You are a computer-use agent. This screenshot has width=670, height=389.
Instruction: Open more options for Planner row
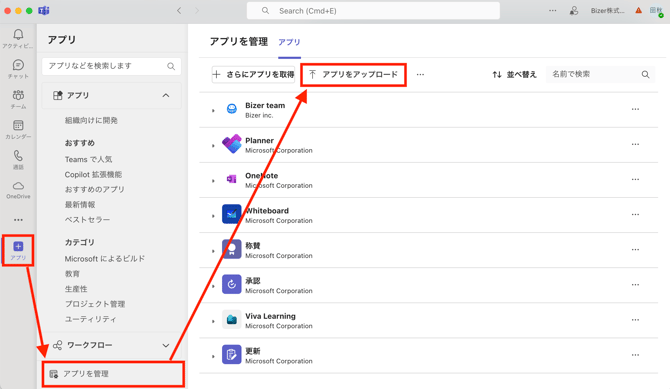(635, 144)
